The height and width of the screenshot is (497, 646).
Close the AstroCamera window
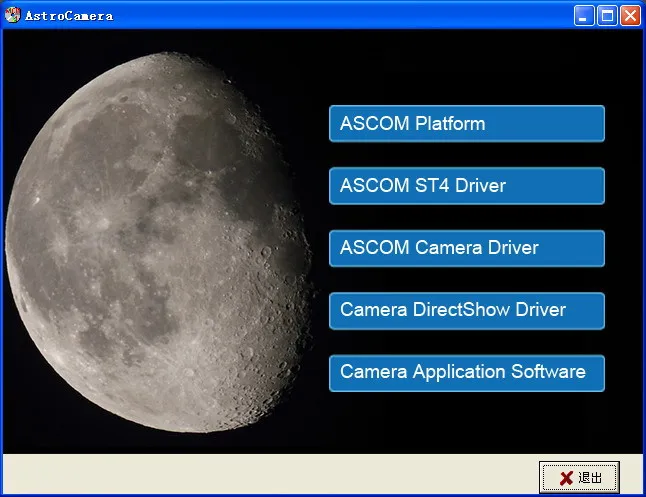pyautogui.click(x=630, y=15)
